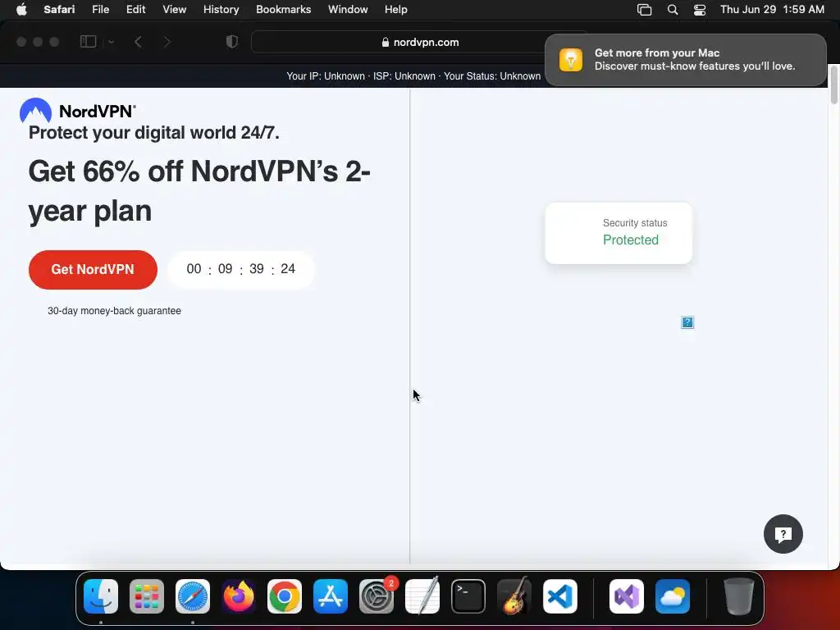Click the 30-day money-back guarantee text
This screenshot has width=840, height=630.
[x=114, y=311]
